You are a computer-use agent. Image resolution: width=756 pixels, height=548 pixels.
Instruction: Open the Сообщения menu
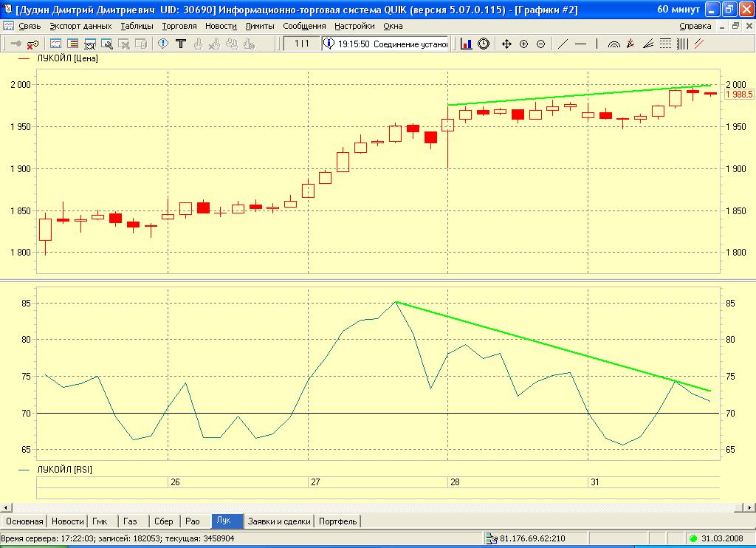(x=304, y=26)
